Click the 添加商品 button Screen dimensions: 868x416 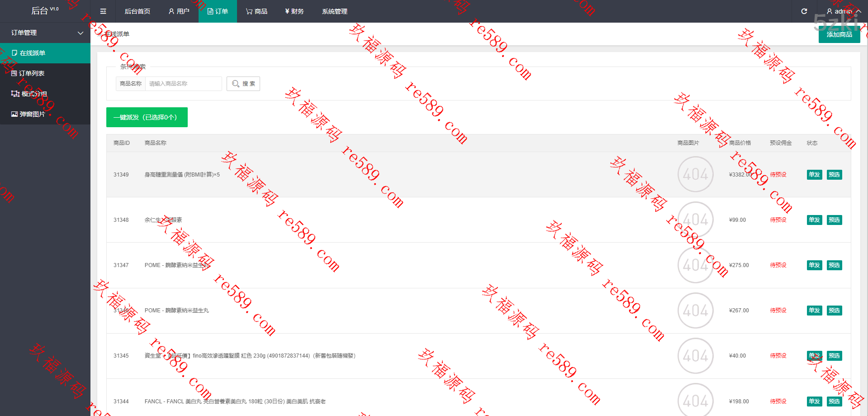tap(839, 34)
